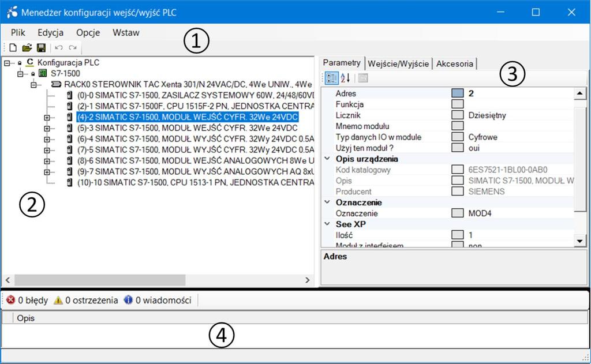Screen dimensions: 591x364
Task: Open the Plik menu
Action: coord(18,32)
